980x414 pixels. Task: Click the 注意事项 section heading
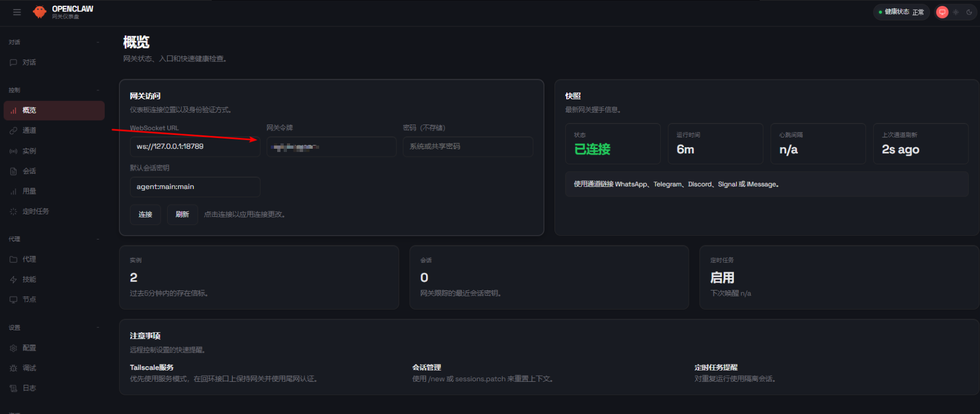(145, 336)
